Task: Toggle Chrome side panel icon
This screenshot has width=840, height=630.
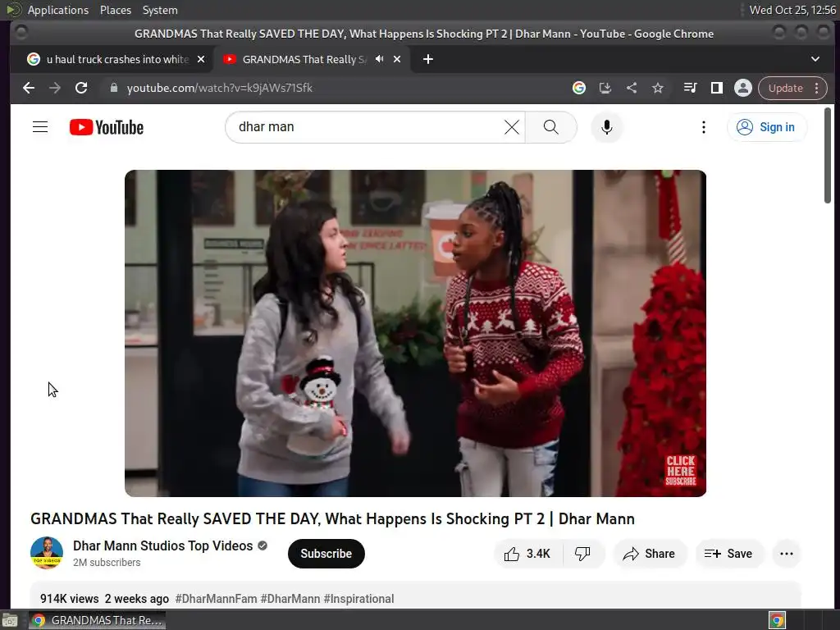Action: (x=716, y=88)
